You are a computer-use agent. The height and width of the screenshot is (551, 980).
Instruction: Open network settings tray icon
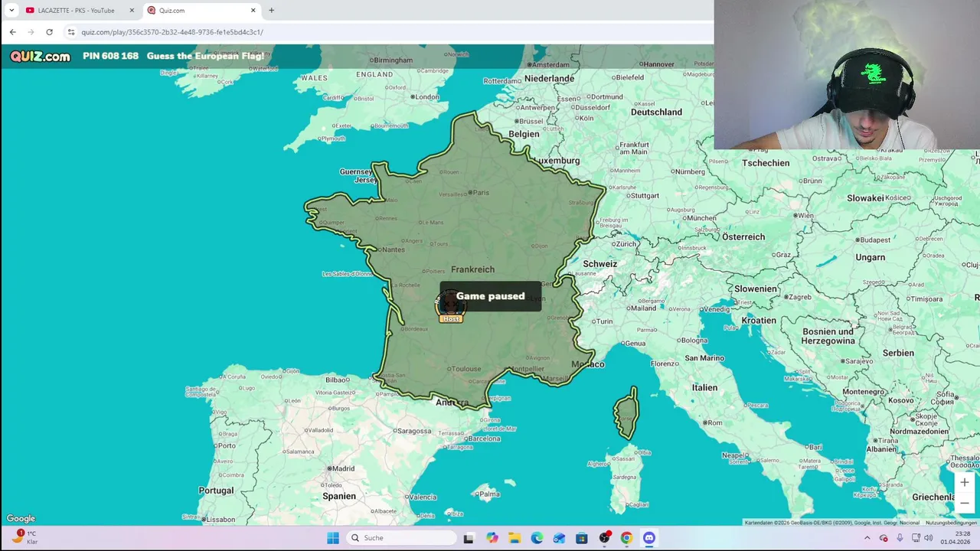[x=916, y=538]
